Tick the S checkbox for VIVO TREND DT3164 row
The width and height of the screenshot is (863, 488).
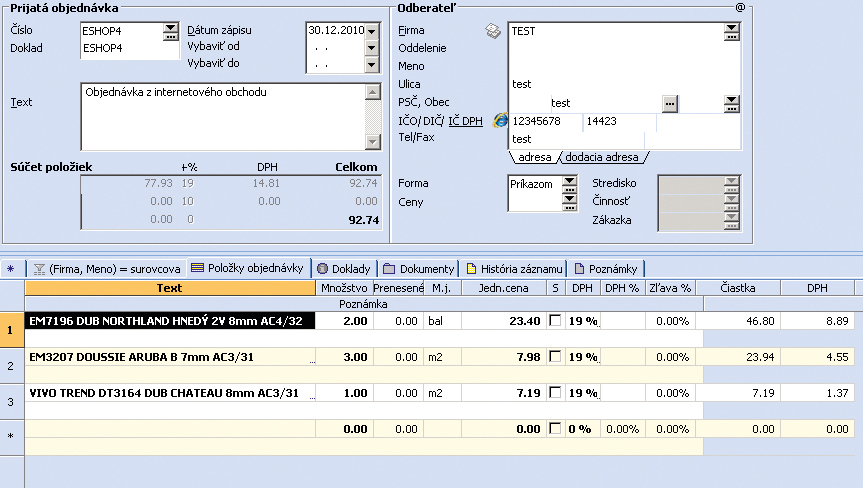[555, 392]
